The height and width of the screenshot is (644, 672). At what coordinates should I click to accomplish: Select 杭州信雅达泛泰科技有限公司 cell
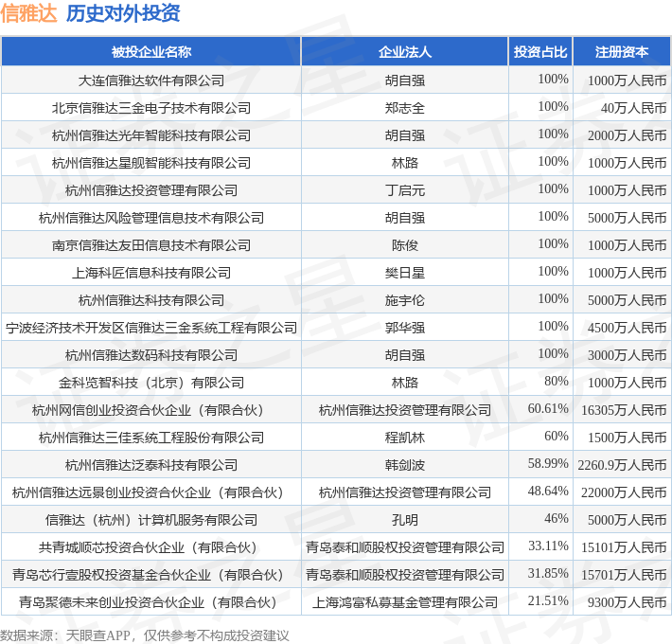coord(150,465)
